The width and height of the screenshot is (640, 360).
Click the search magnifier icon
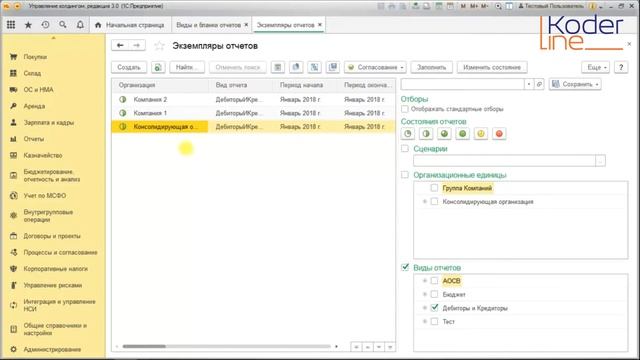click(62, 25)
